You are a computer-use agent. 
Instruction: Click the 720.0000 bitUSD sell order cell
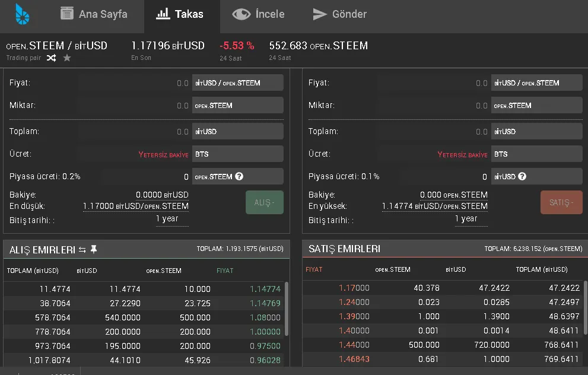point(492,345)
